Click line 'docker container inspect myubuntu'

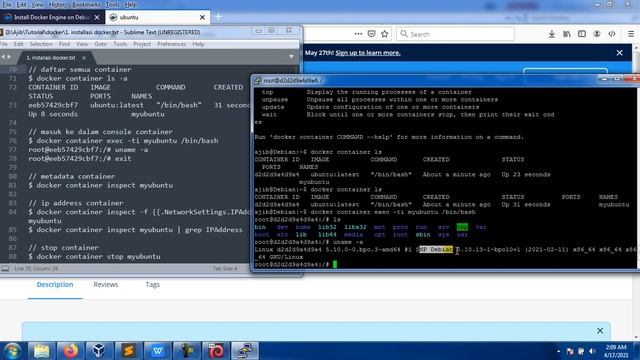(100, 185)
